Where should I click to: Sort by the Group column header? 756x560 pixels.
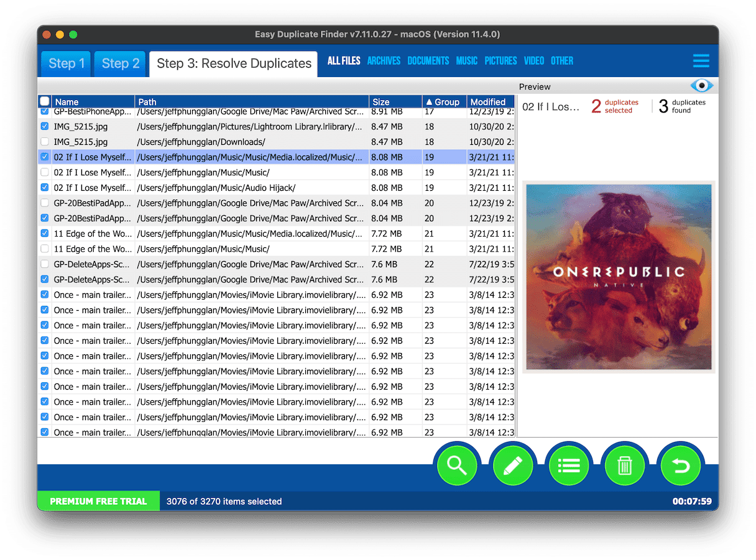[443, 102]
